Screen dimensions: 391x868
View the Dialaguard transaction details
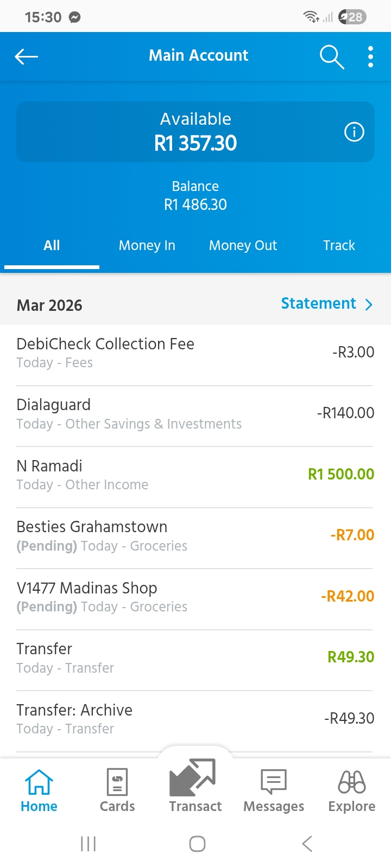194,414
